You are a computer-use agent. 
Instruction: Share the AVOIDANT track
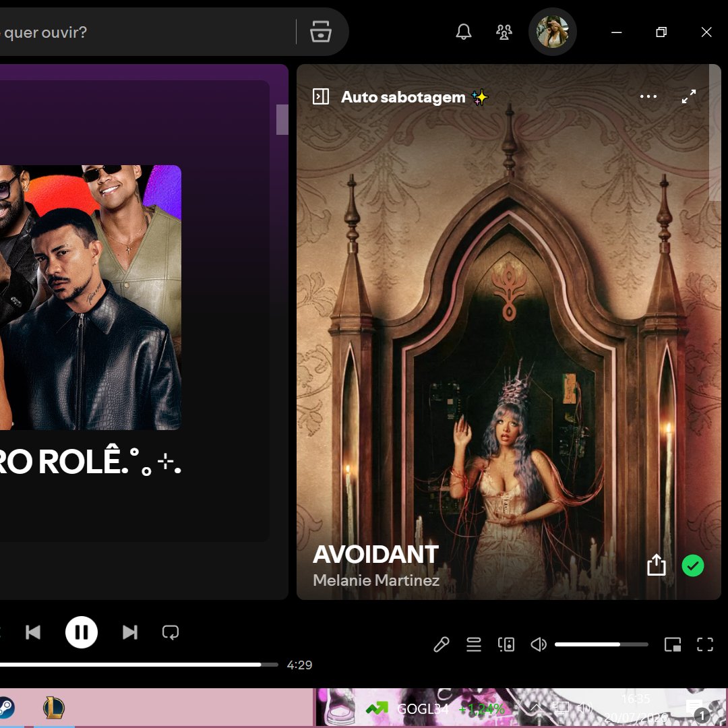(656, 565)
